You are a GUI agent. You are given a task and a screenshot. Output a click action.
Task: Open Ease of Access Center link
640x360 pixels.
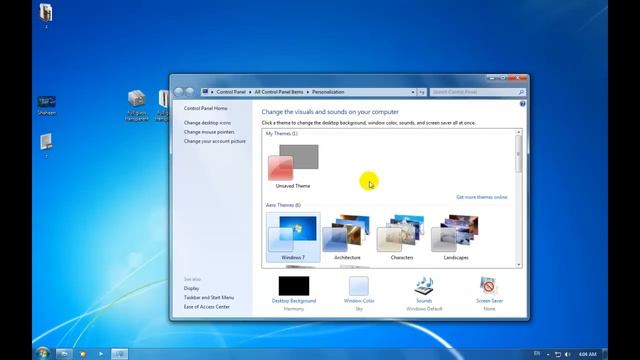click(x=207, y=307)
